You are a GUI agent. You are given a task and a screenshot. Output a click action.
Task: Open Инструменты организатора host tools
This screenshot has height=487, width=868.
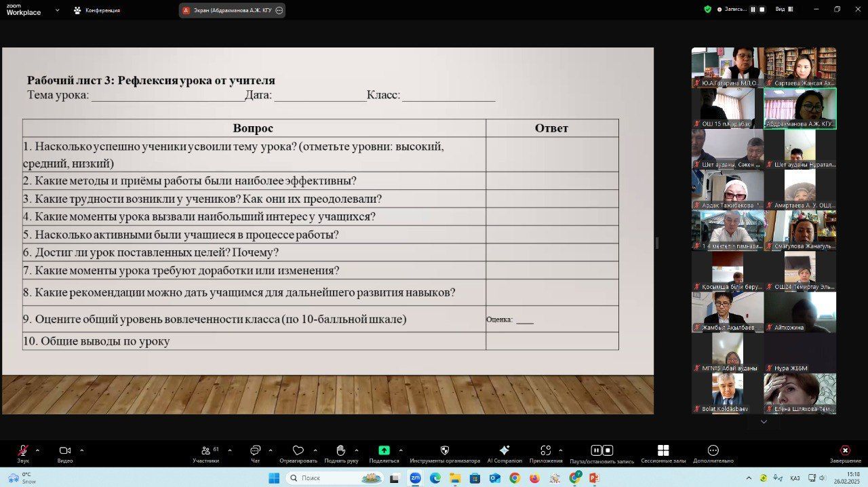click(x=445, y=452)
